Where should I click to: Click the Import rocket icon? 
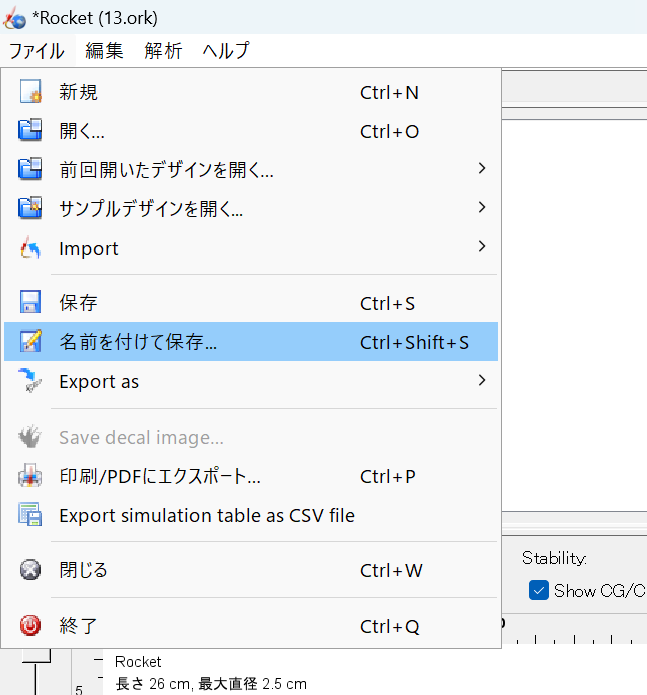(x=31, y=248)
